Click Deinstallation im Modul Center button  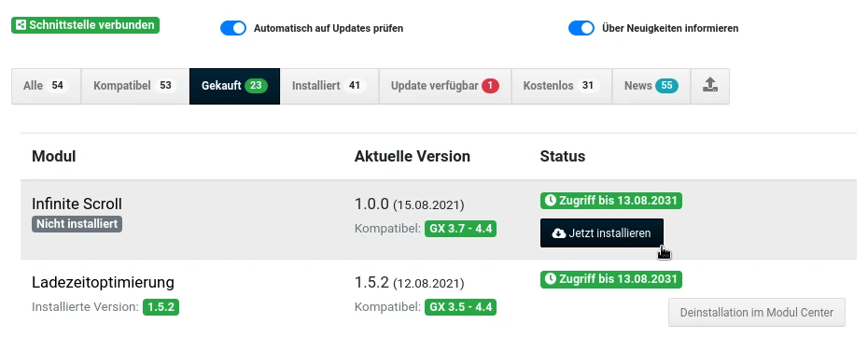click(757, 313)
